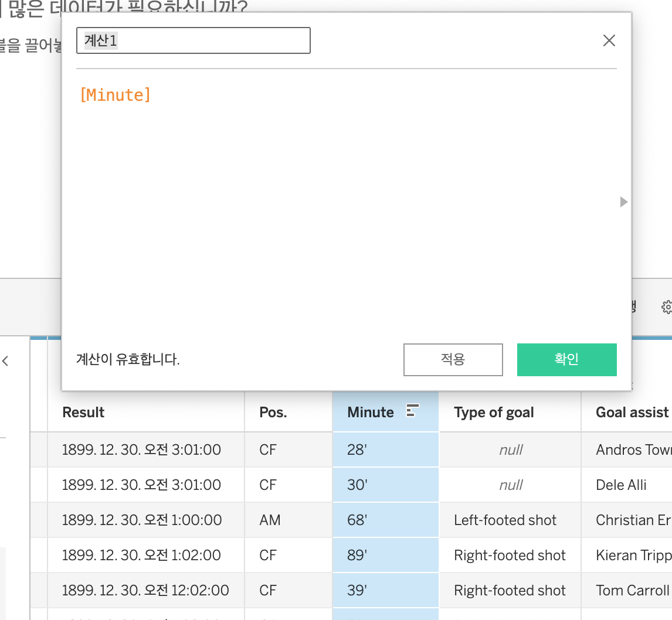Viewport: 672px width, 620px height.
Task: Select the Minute column header label
Action: coord(370,412)
